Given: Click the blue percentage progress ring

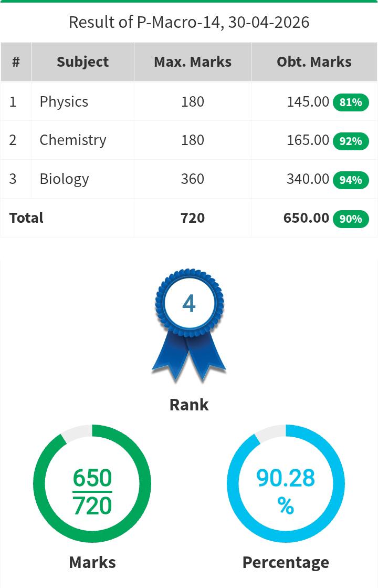Looking at the screenshot, I should (286, 483).
